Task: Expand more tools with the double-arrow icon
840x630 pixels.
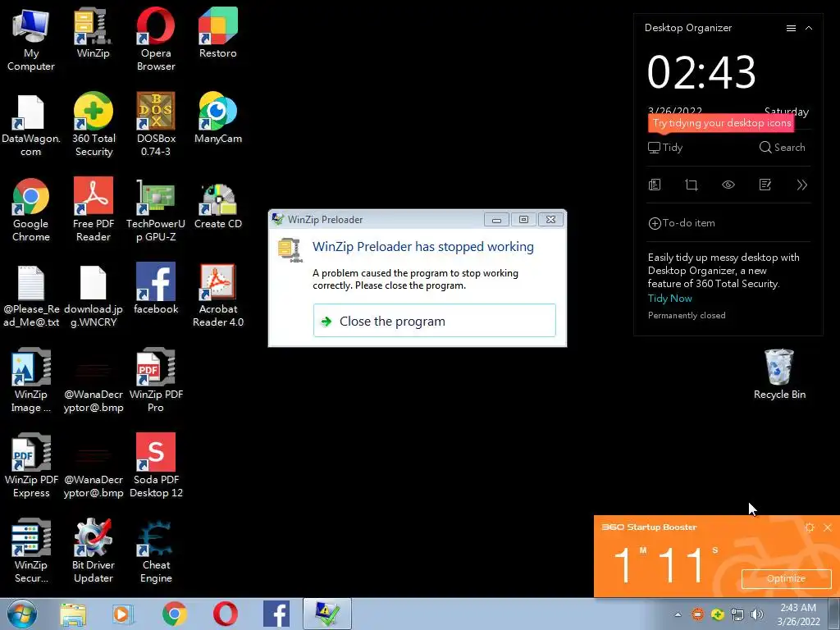Action: click(802, 185)
